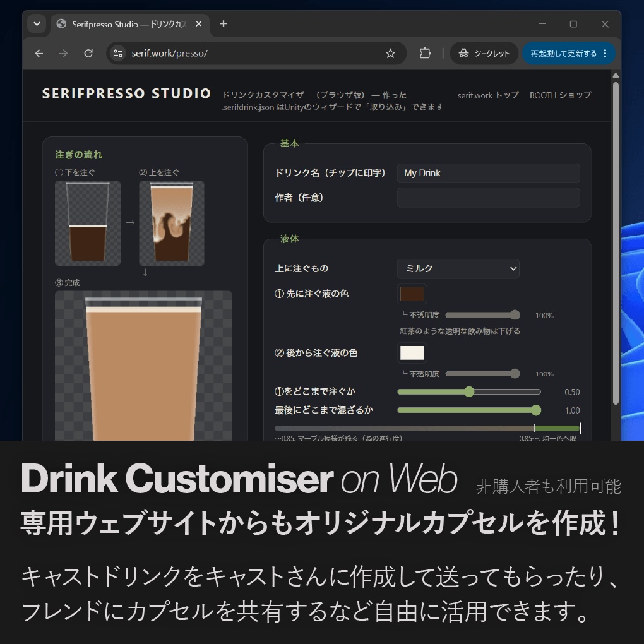
Task: Click the 作者（任意） input field
Action: pyautogui.click(x=488, y=198)
